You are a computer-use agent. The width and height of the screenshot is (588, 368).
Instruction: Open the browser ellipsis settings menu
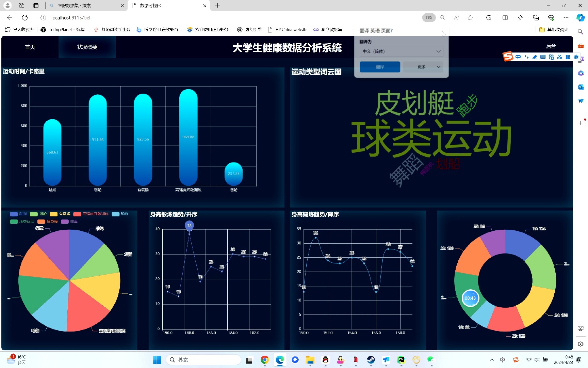(x=566, y=17)
